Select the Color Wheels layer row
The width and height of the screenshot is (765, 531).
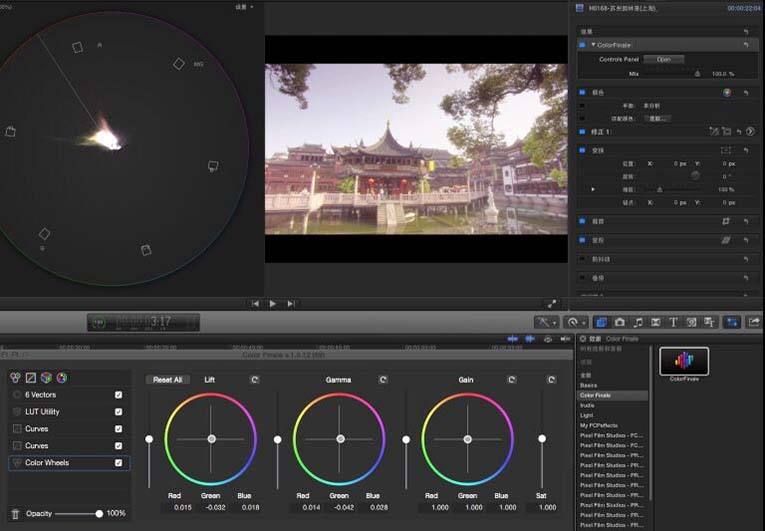[x=69, y=463]
